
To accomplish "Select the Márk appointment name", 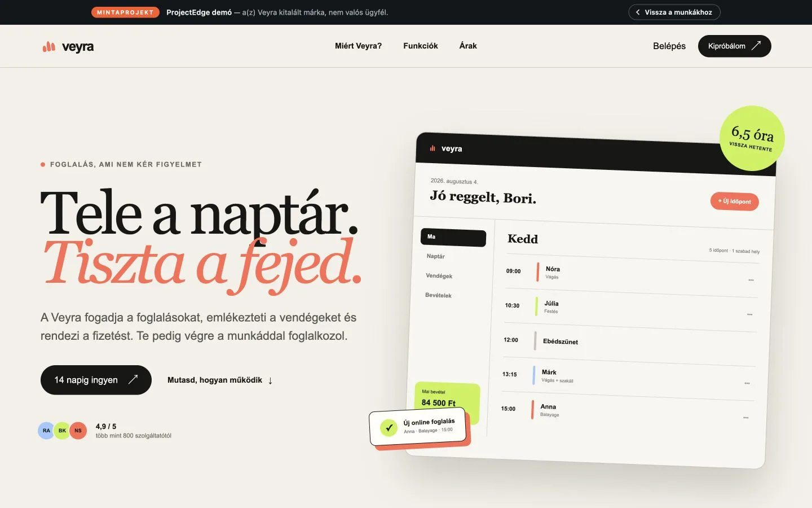I will 549,373.
